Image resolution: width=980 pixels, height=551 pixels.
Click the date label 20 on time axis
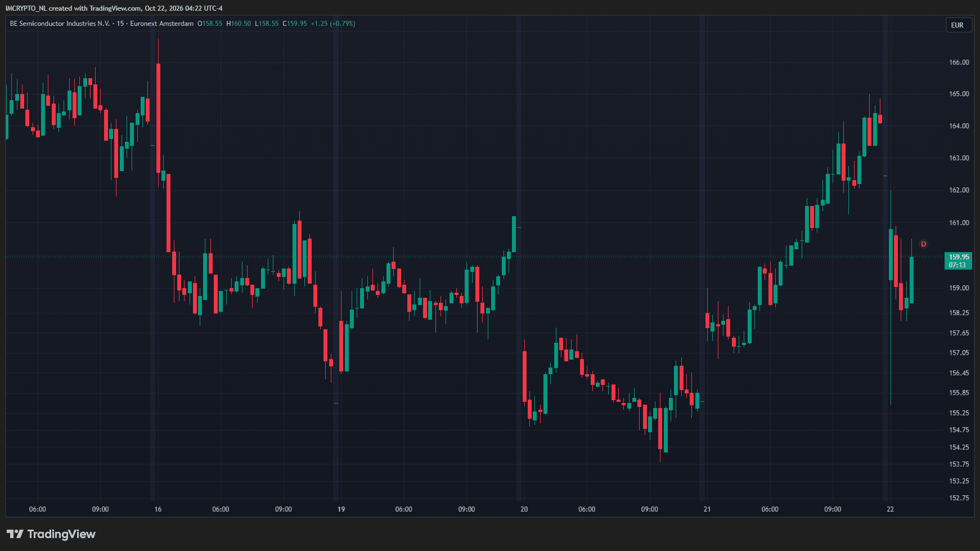[x=524, y=509]
